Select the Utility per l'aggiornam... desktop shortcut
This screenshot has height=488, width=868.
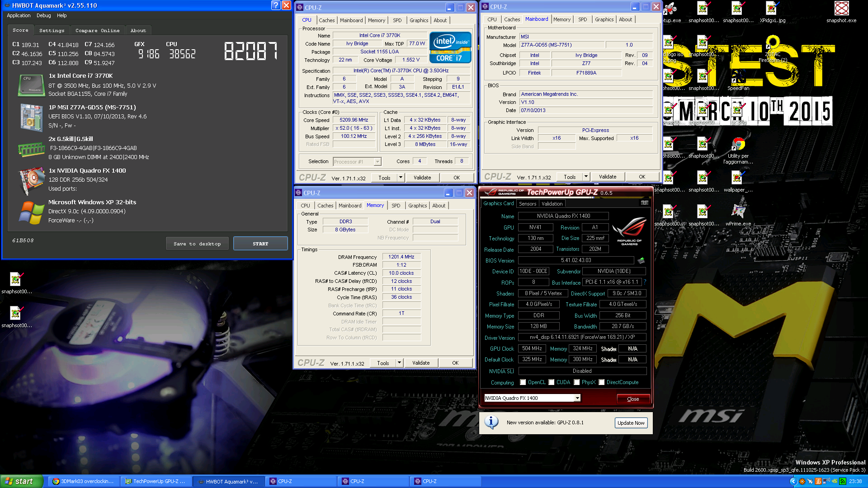click(x=738, y=151)
